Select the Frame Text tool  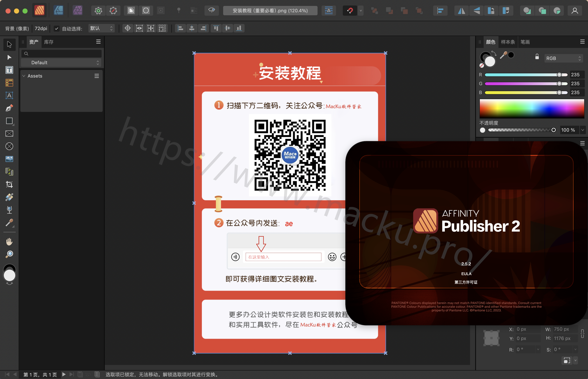[9, 70]
